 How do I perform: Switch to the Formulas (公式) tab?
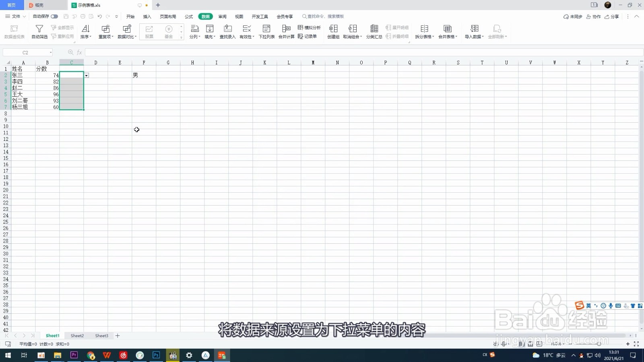[x=189, y=16]
